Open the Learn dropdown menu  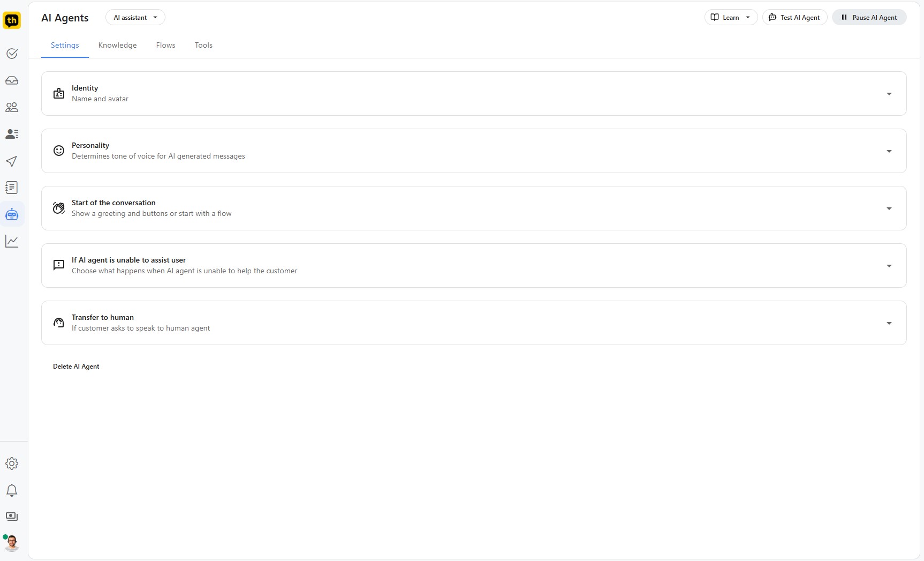point(731,17)
